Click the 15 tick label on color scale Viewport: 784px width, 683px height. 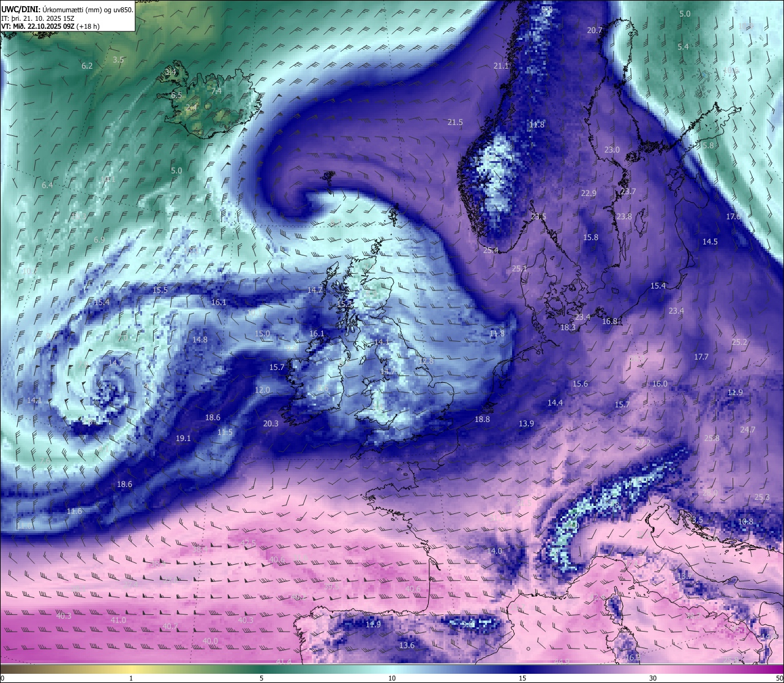tap(522, 678)
